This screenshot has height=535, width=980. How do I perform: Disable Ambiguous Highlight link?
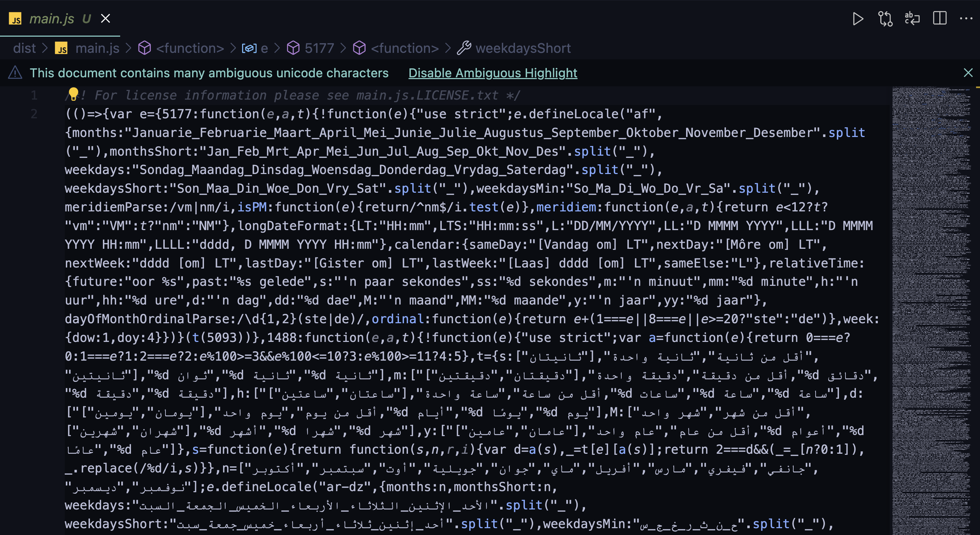(493, 73)
